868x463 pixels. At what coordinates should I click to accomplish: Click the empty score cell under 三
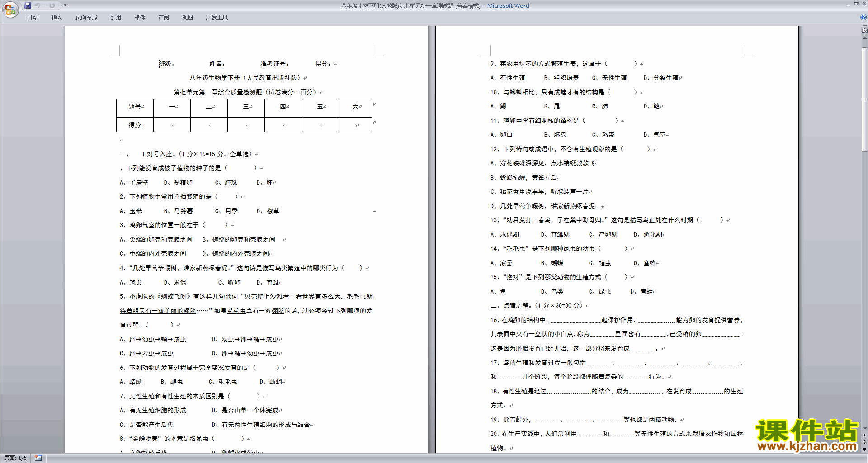(246, 125)
